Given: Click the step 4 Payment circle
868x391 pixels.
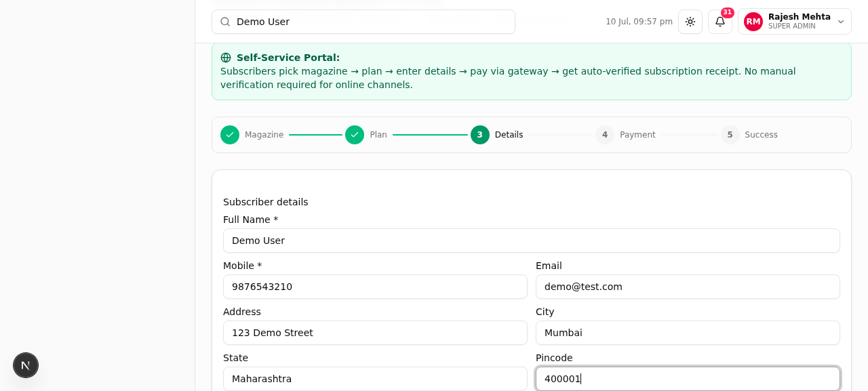Looking at the screenshot, I should (x=605, y=135).
